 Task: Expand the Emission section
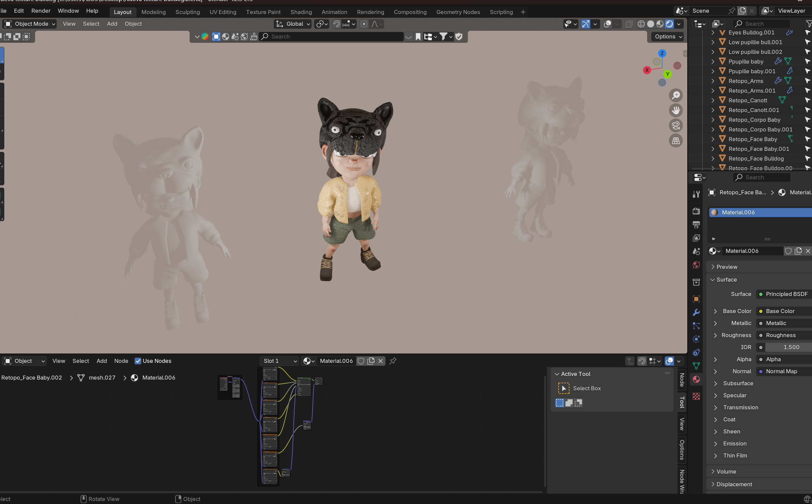(715, 443)
